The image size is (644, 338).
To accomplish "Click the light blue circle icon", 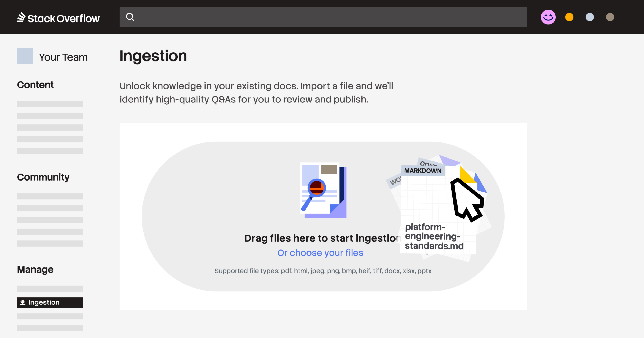I will (x=590, y=17).
